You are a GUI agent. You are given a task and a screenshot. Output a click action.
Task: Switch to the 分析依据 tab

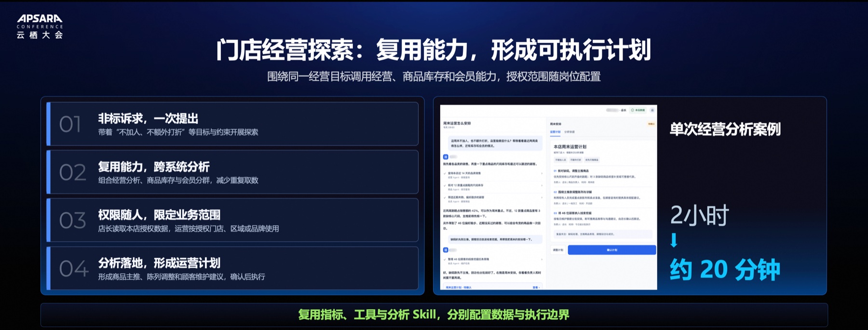pyautogui.click(x=570, y=132)
